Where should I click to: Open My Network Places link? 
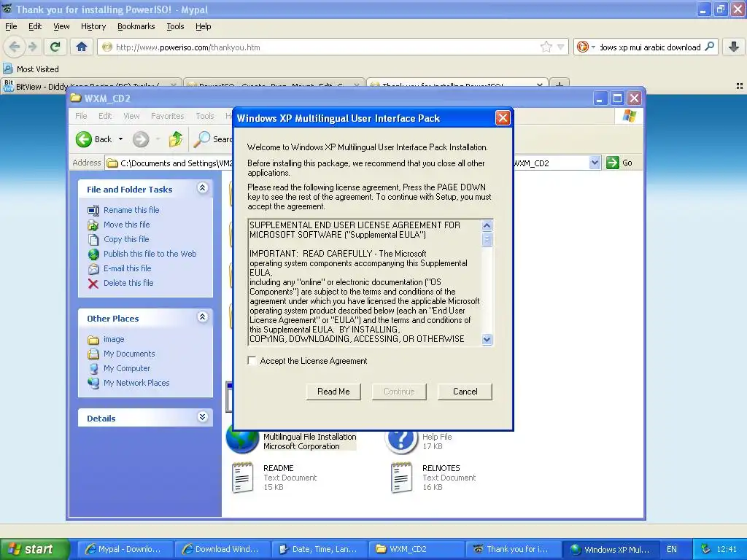[136, 383]
